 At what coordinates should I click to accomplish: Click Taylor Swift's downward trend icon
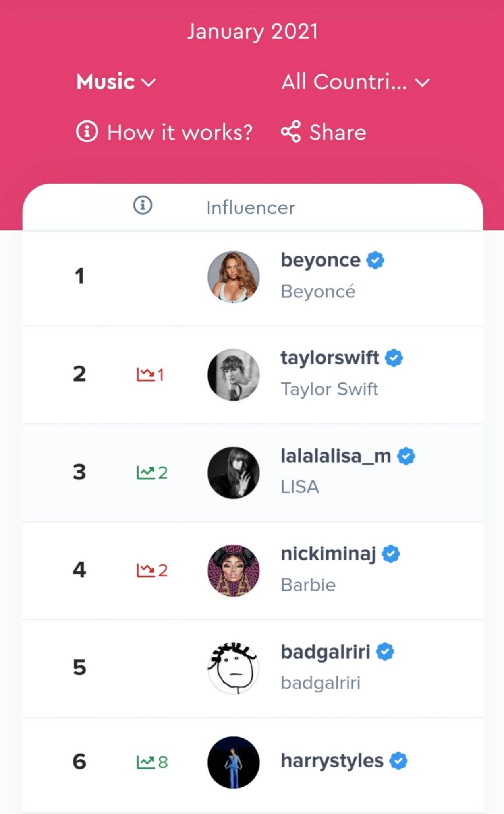[x=145, y=374]
